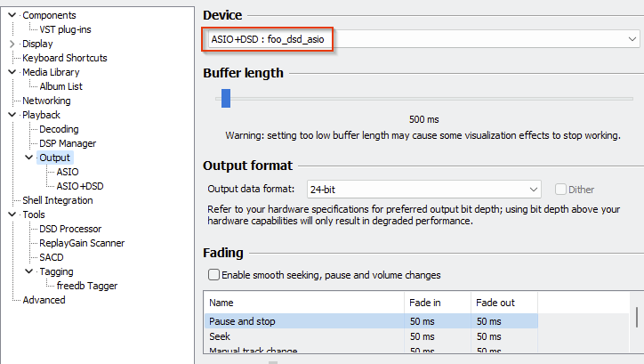The width and height of the screenshot is (644, 364).
Task: Select the freedb Tagger entry
Action: tap(87, 286)
